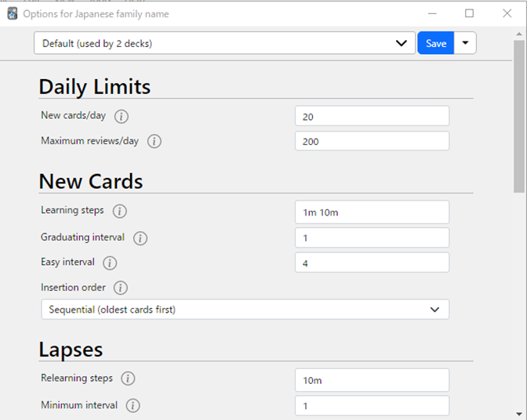
Task: Open the Default preset dropdown
Action: 224,43
